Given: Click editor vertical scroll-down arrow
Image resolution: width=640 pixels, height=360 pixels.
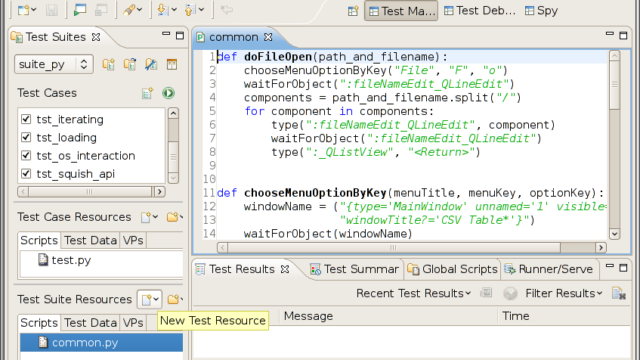Looking at the screenshot, I should coord(614,234).
